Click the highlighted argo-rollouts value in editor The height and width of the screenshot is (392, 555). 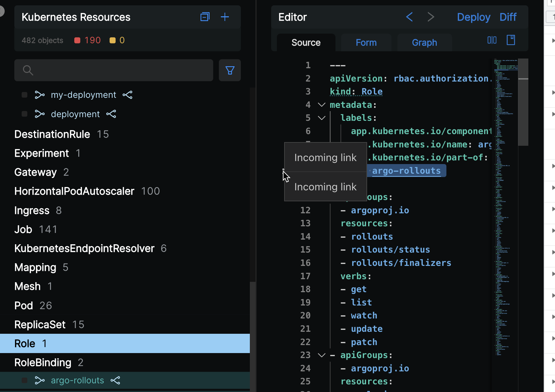click(406, 171)
